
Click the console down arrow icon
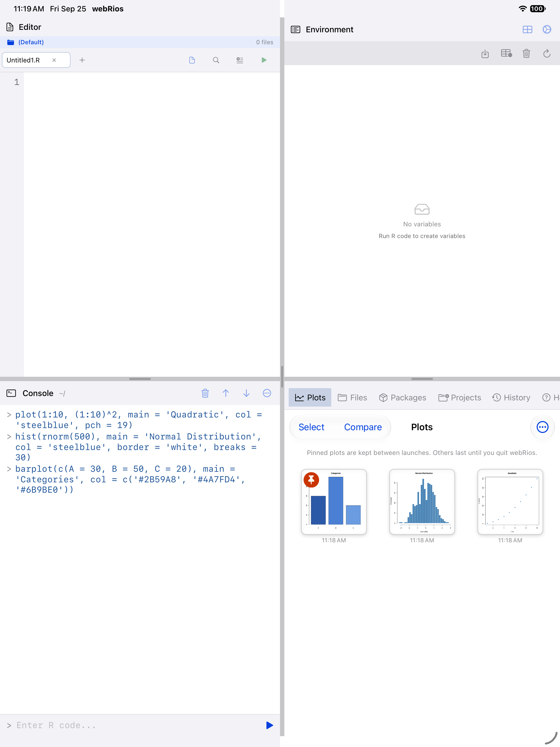[246, 393]
